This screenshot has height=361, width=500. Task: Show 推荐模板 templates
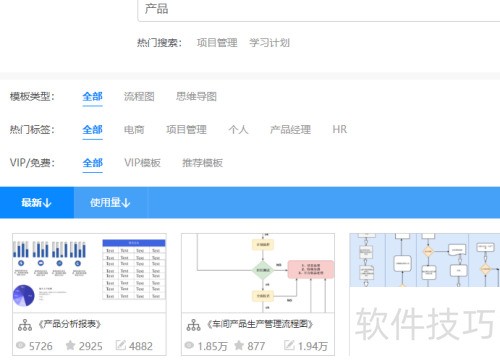[202, 163]
